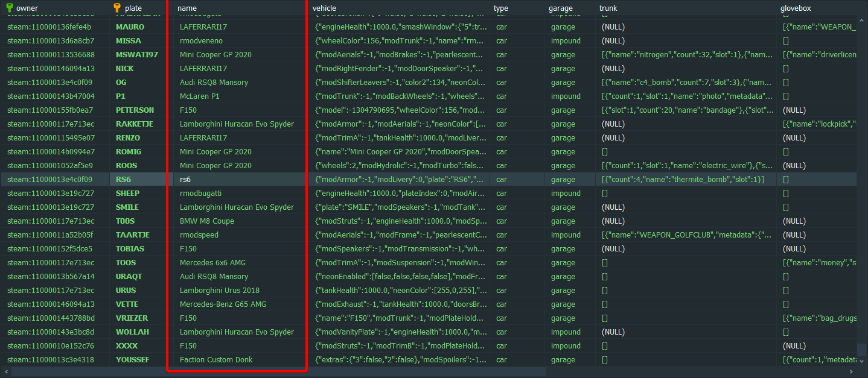This screenshot has width=868, height=378.
Task: Open trunk cell containing thermite_bomb
Action: coord(682,180)
